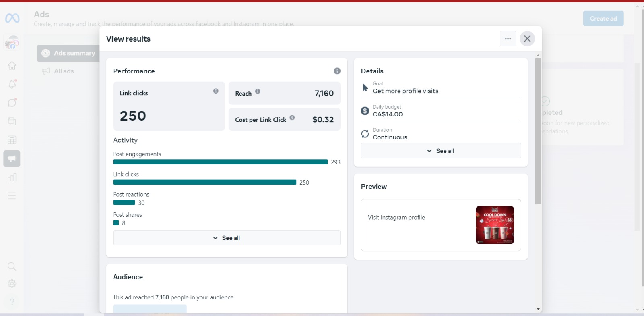Click the Meta logo icon
Image resolution: width=644 pixels, height=316 pixels.
12,18
